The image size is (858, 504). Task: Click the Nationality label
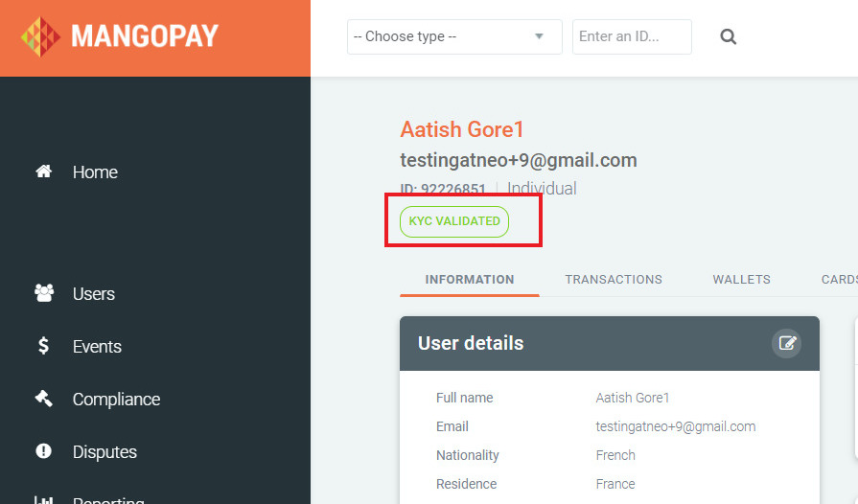(x=467, y=455)
